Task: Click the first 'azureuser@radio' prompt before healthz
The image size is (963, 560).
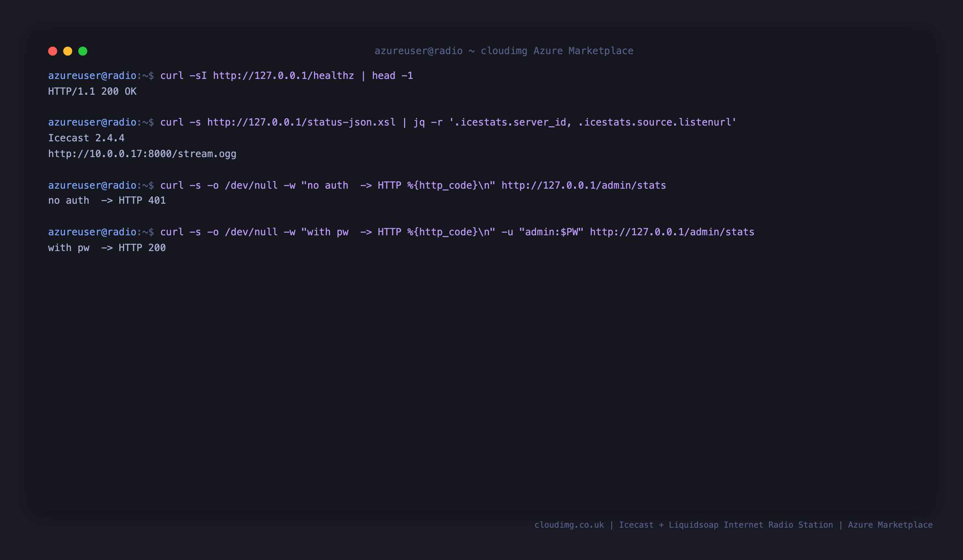Action: point(92,76)
